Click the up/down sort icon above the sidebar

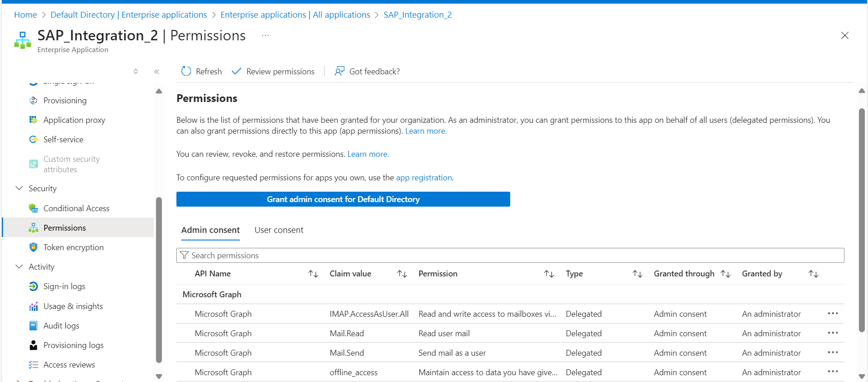pyautogui.click(x=136, y=72)
